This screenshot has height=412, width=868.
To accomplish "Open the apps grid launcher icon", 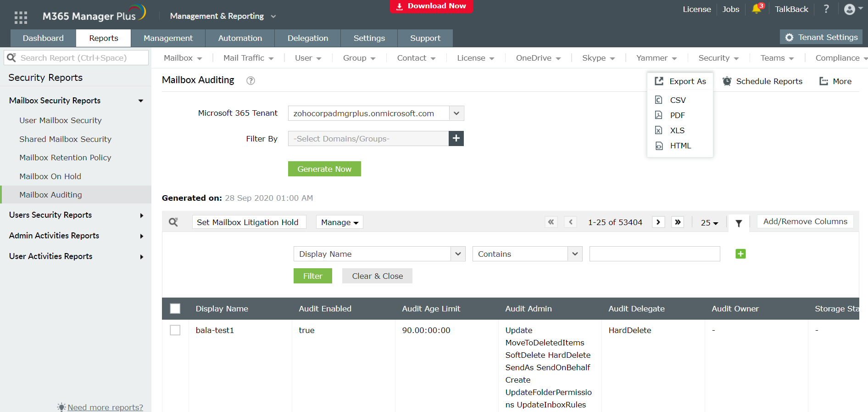I will 21,17.
